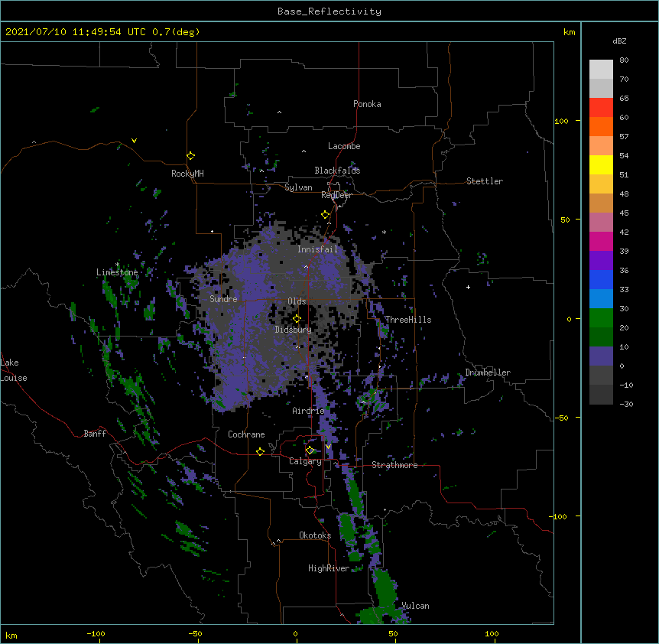Click the Blackfalds city label

coord(337,171)
